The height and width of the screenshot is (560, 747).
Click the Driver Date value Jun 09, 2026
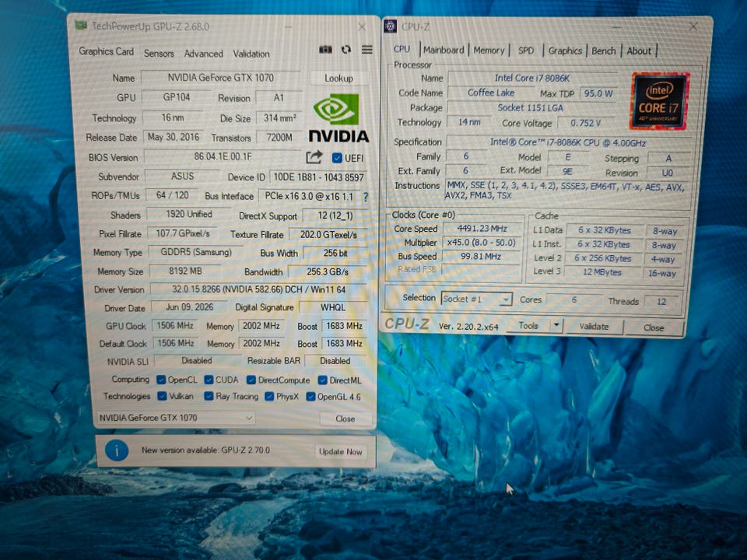(189, 307)
